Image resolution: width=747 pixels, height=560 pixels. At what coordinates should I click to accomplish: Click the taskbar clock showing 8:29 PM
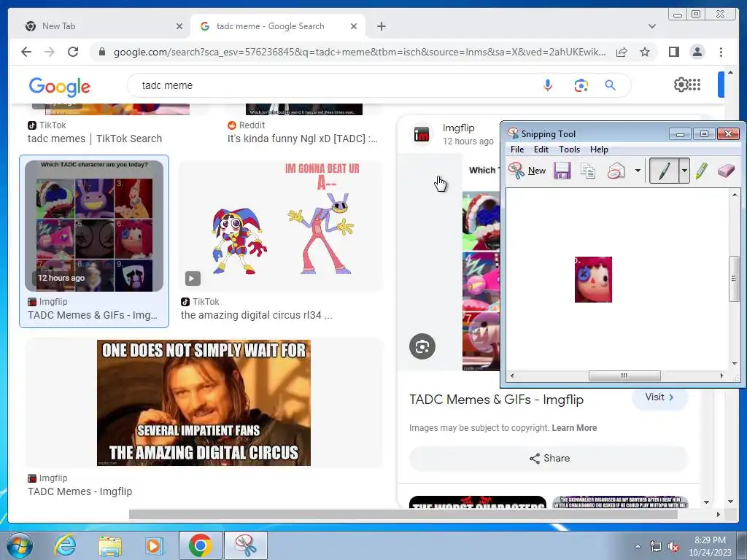710,545
